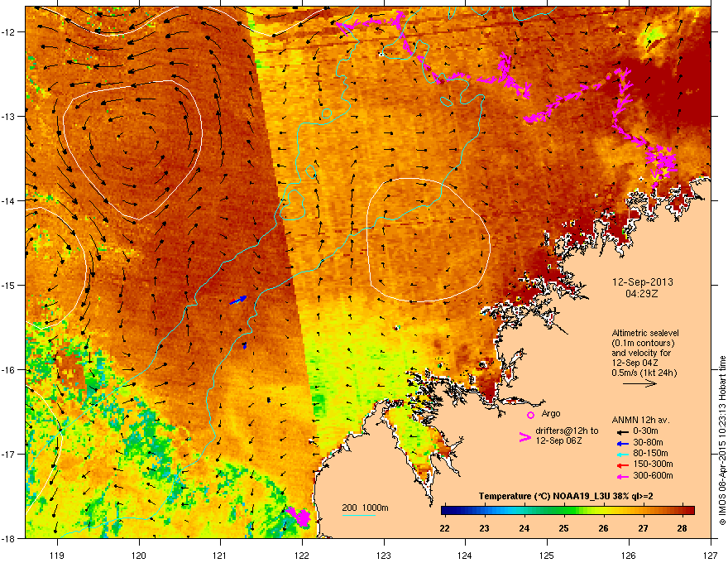Click the 0-30m depth label

[x=646, y=431]
